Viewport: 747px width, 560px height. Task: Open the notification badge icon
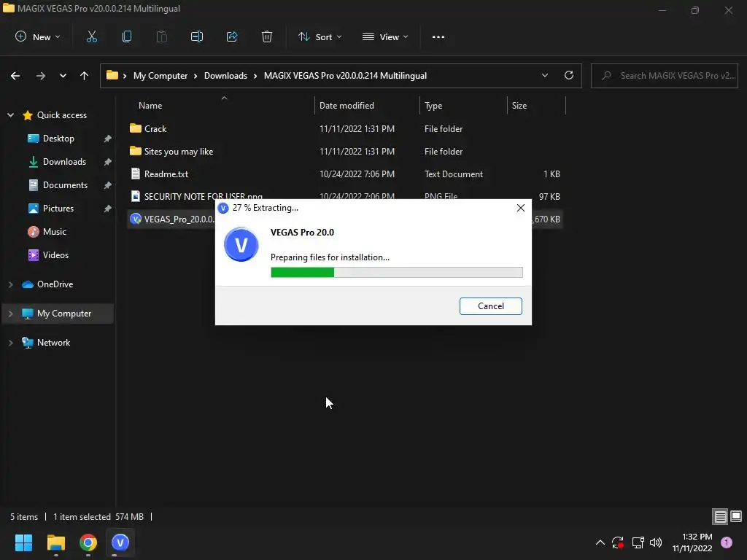tap(727, 542)
